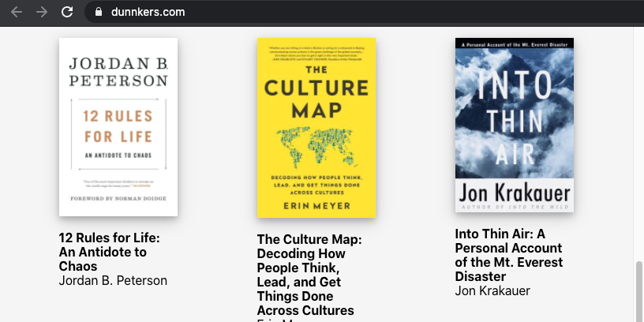The image size is (644, 322).
Task: Click Erin Meyer name on yellow cover
Action: click(x=316, y=206)
